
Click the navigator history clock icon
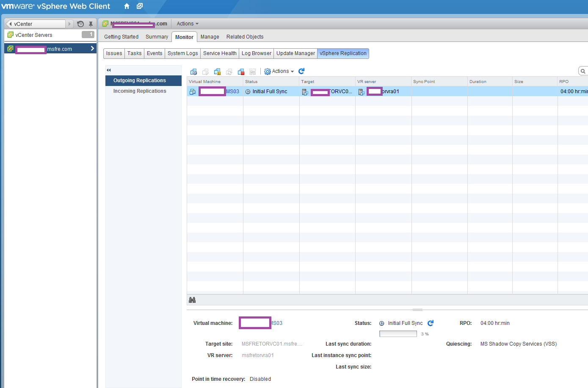80,24
